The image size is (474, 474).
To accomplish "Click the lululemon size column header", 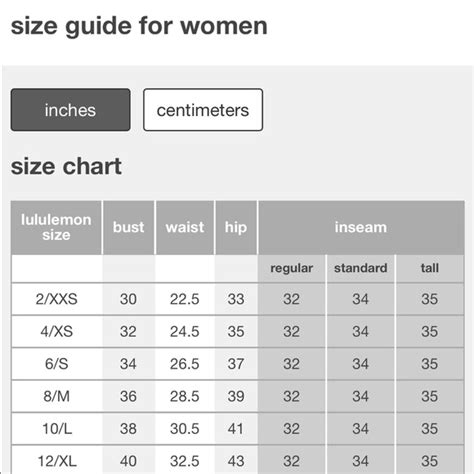I will [56, 227].
